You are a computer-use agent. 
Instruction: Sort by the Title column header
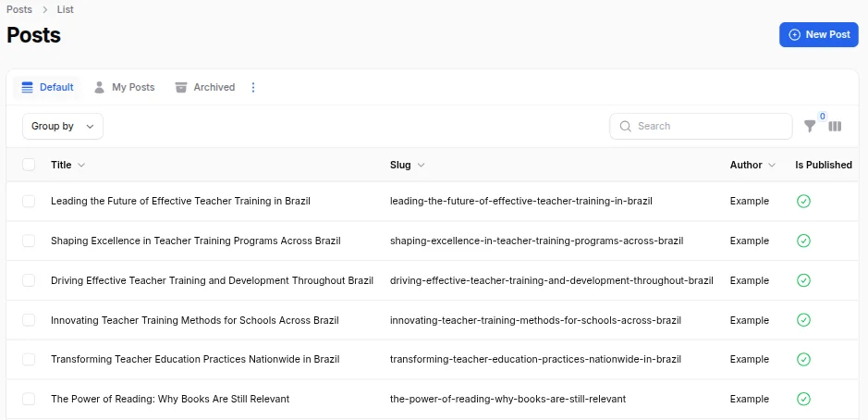point(67,165)
